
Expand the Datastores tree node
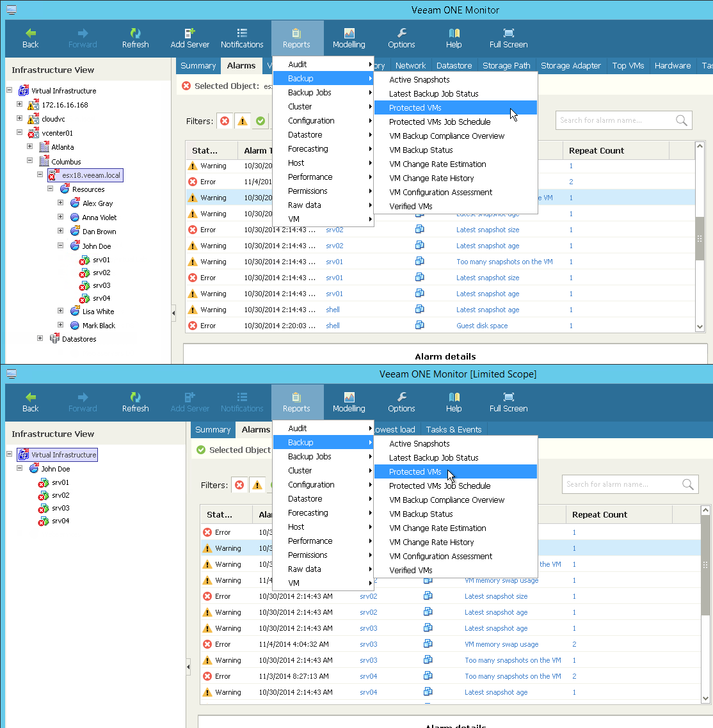point(40,338)
